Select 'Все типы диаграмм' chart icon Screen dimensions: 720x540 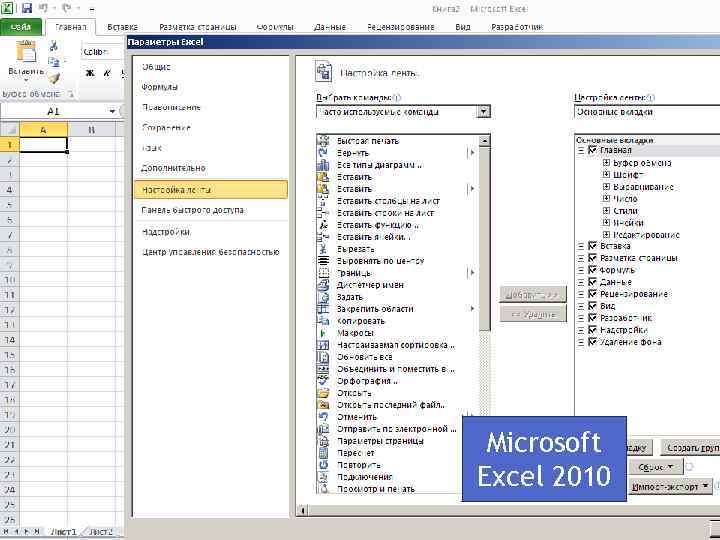pos(323,165)
